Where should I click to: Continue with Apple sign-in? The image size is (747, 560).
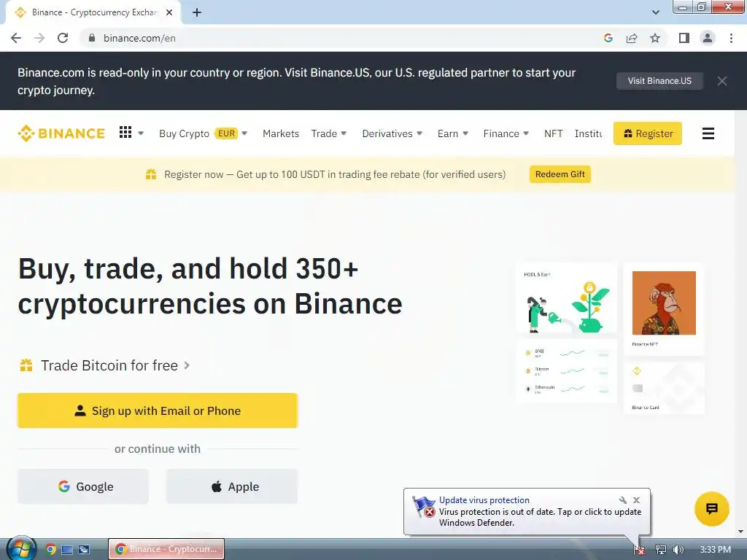[x=231, y=486]
